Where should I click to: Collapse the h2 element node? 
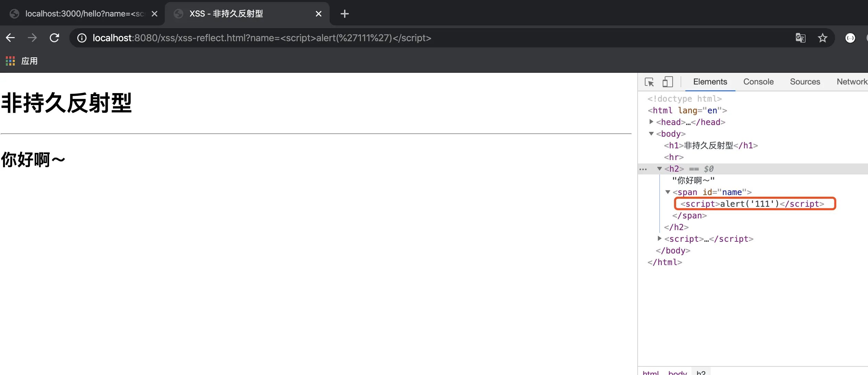coord(659,169)
